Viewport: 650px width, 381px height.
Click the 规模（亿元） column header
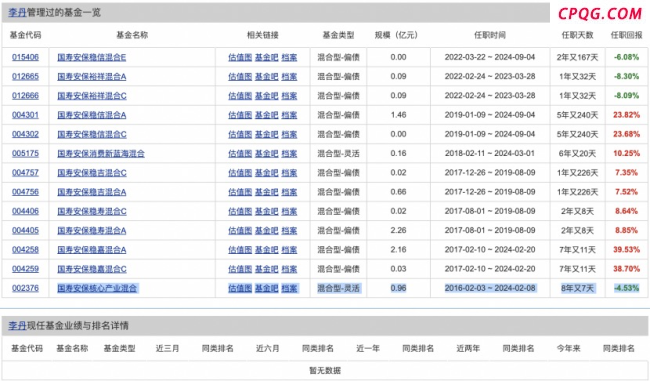396,35
